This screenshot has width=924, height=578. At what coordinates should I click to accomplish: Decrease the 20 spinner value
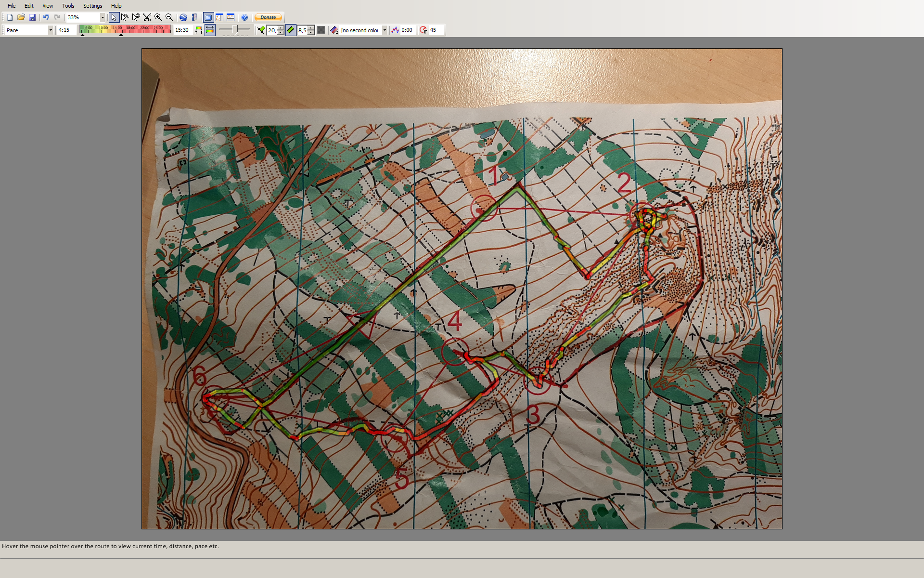click(281, 32)
